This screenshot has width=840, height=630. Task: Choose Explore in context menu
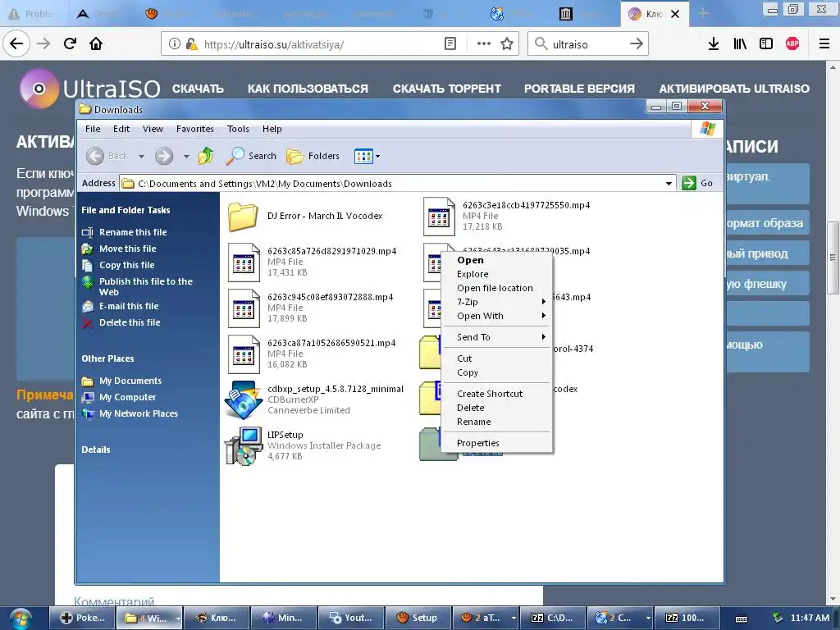(x=496, y=274)
